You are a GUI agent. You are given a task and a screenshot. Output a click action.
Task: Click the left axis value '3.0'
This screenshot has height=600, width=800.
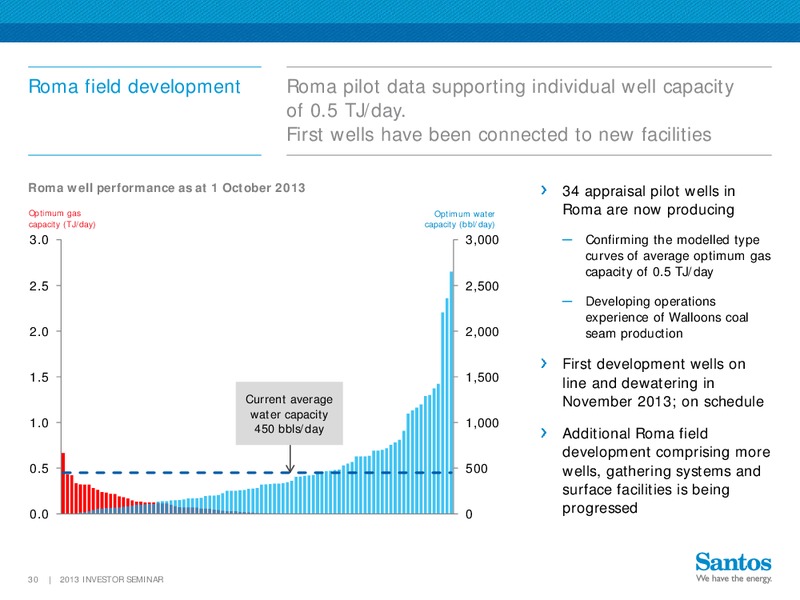[x=39, y=240]
